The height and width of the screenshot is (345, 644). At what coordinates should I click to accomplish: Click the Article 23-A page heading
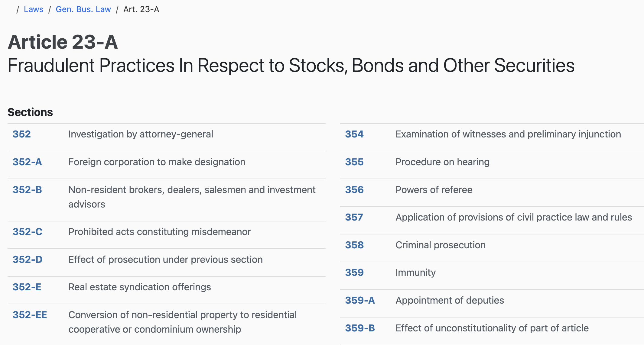[x=63, y=42]
